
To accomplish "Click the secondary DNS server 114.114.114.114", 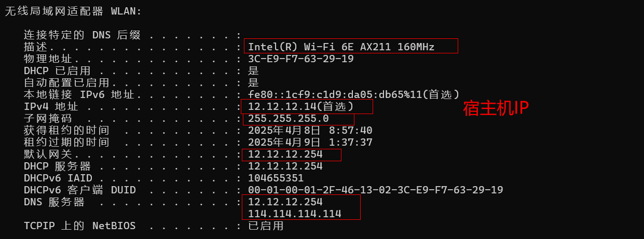I will coord(294,214).
